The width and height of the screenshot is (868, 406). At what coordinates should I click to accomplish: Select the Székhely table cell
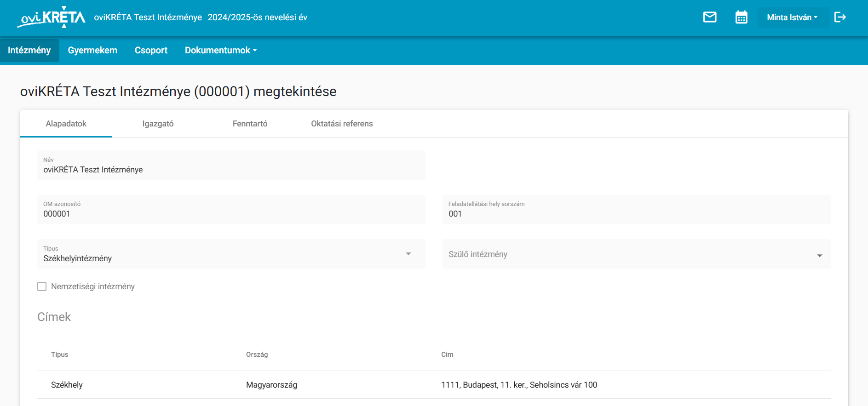(x=67, y=385)
